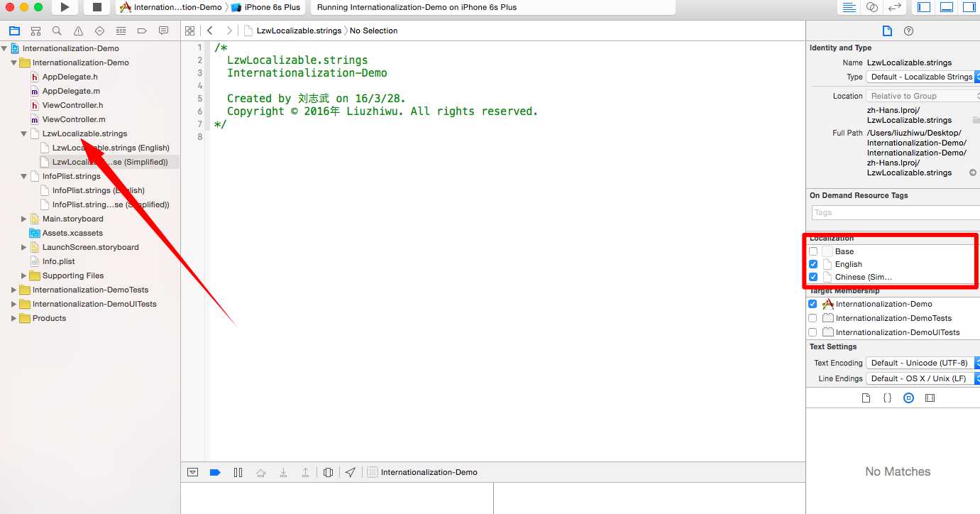Viewport: 980px width, 514px height.
Task: Switch to the Standard editor
Action: coord(849,7)
